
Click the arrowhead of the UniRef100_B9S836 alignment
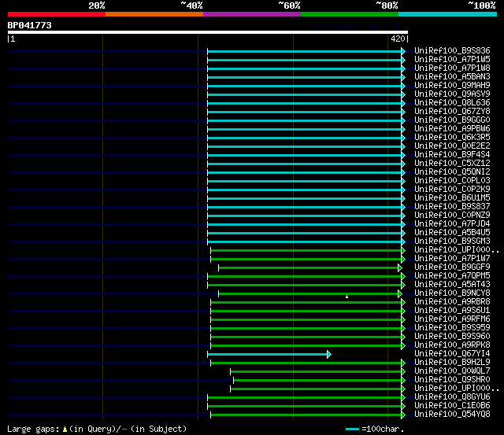coord(403,51)
